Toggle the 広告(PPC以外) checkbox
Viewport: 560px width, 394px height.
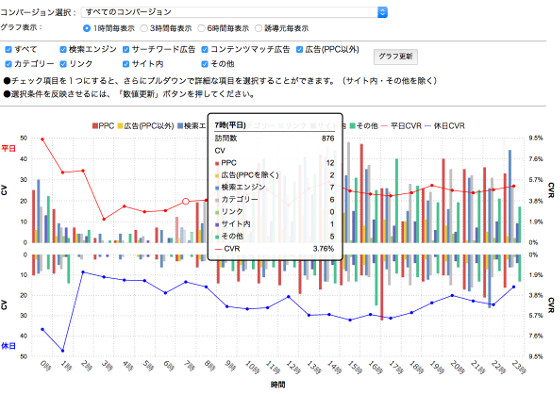(x=299, y=49)
